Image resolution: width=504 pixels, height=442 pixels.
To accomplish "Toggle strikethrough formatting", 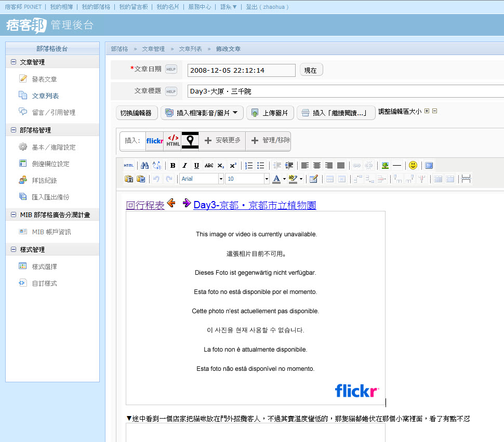I will [x=208, y=166].
